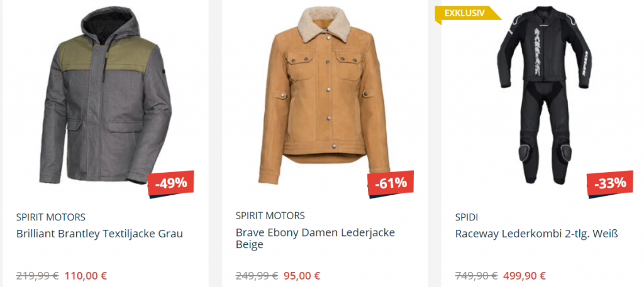The height and width of the screenshot is (287, 644).
Task: Click the 110,00 € sale price
Action: tap(86, 275)
